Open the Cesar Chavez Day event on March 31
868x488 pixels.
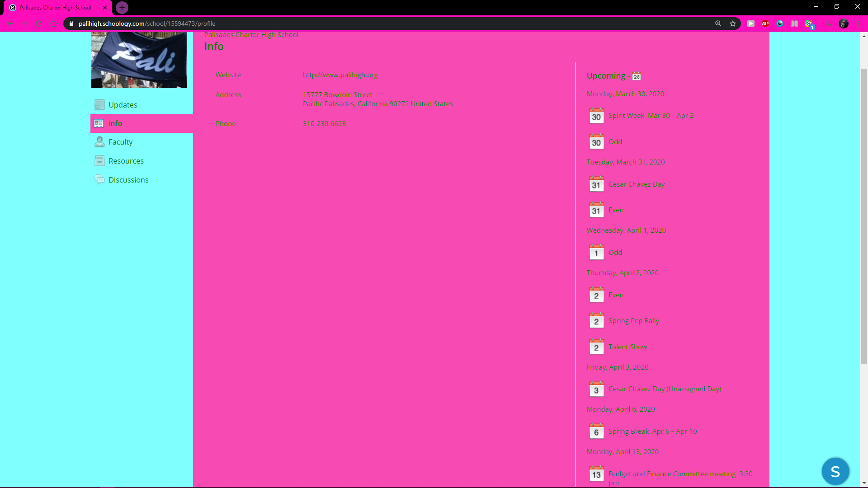(637, 184)
